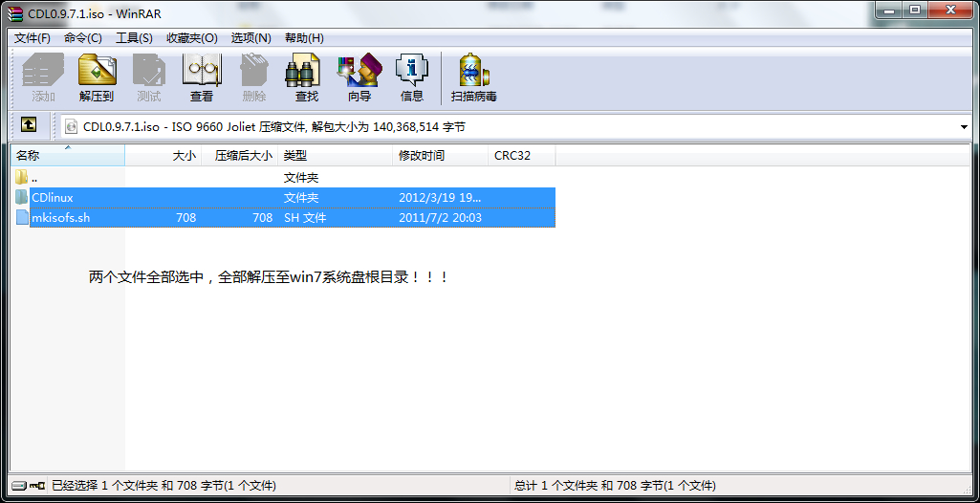Click the key icon in status bar
This screenshot has height=503, width=980.
(x=37, y=486)
